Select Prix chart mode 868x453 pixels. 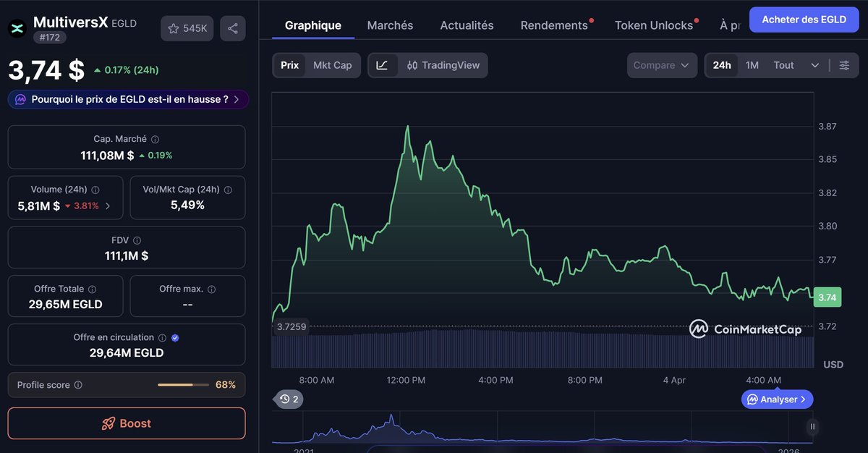pyautogui.click(x=289, y=65)
